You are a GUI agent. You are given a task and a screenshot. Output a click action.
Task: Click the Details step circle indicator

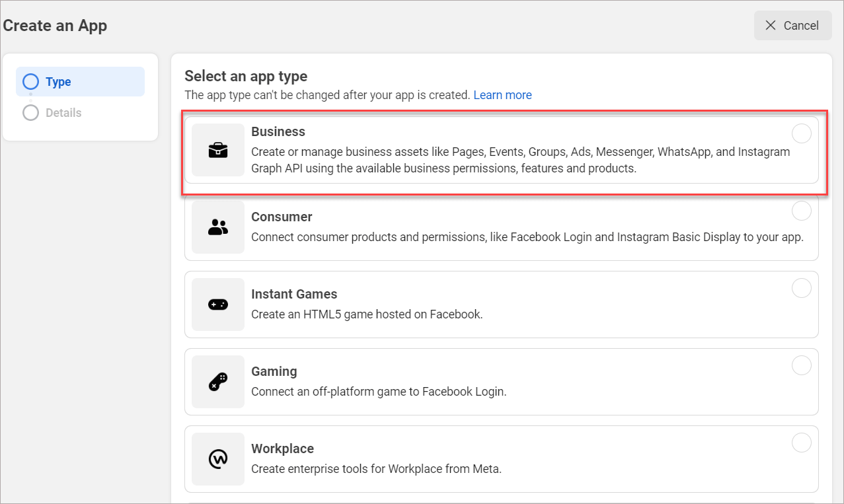(x=30, y=113)
